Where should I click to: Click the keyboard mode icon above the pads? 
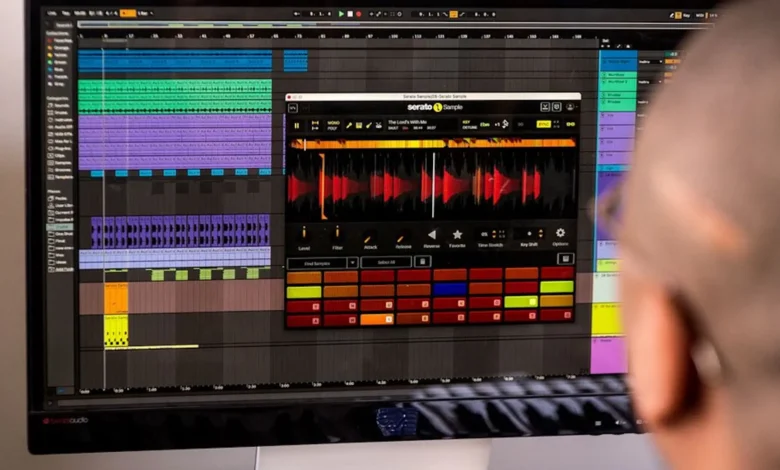[x=565, y=259]
